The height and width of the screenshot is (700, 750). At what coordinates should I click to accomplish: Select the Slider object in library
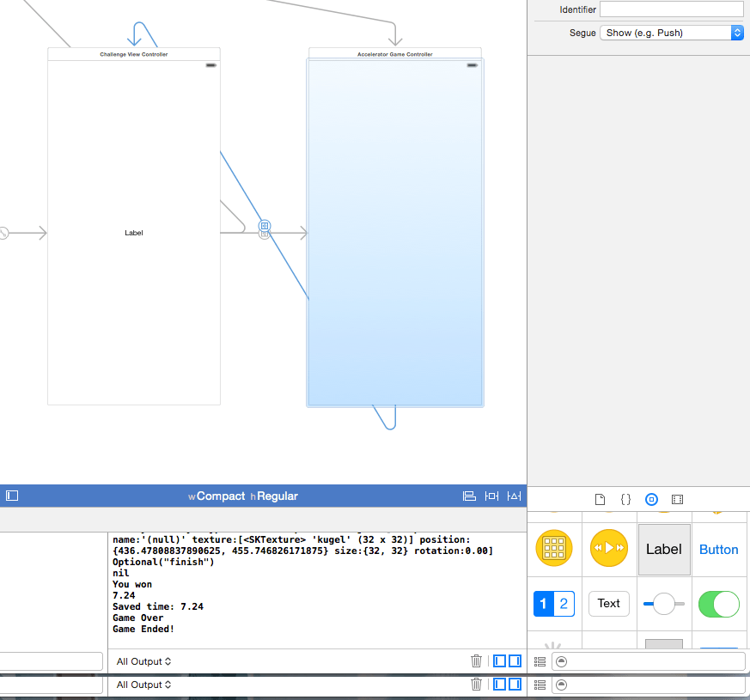tap(664, 604)
